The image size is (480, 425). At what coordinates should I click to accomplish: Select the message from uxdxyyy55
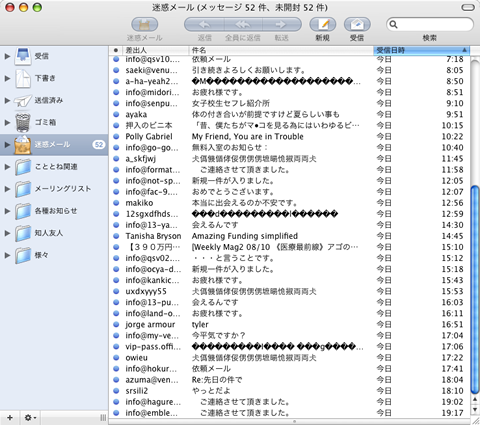289,291
